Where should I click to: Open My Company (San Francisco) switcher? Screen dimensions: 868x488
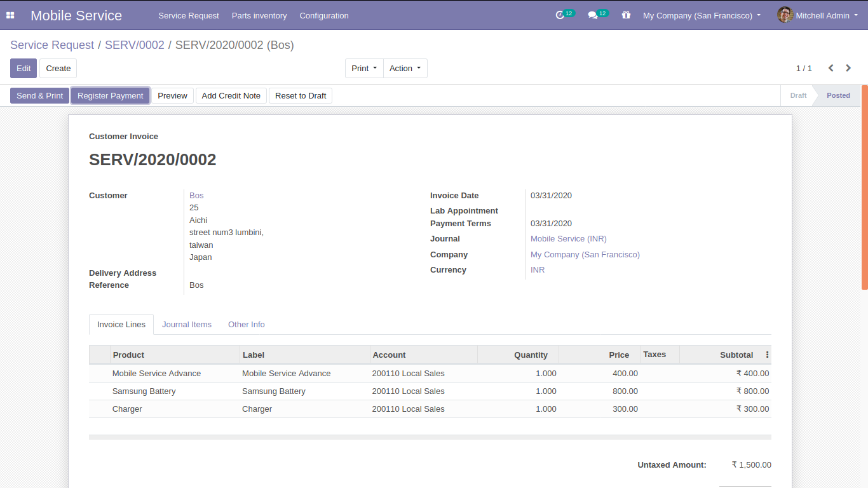702,15
